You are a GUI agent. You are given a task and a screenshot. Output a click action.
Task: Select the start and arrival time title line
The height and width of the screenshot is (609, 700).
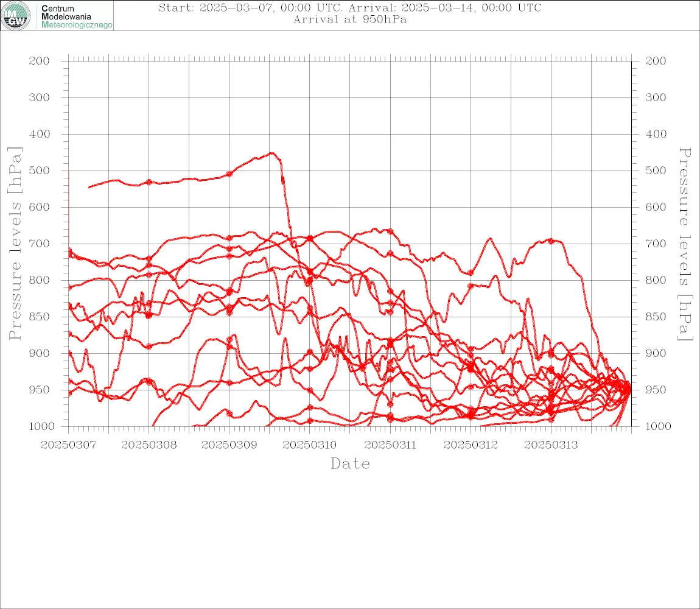350,7
